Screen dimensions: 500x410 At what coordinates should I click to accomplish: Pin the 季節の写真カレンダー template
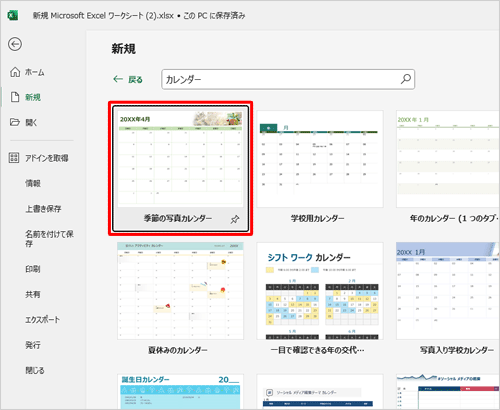click(235, 219)
